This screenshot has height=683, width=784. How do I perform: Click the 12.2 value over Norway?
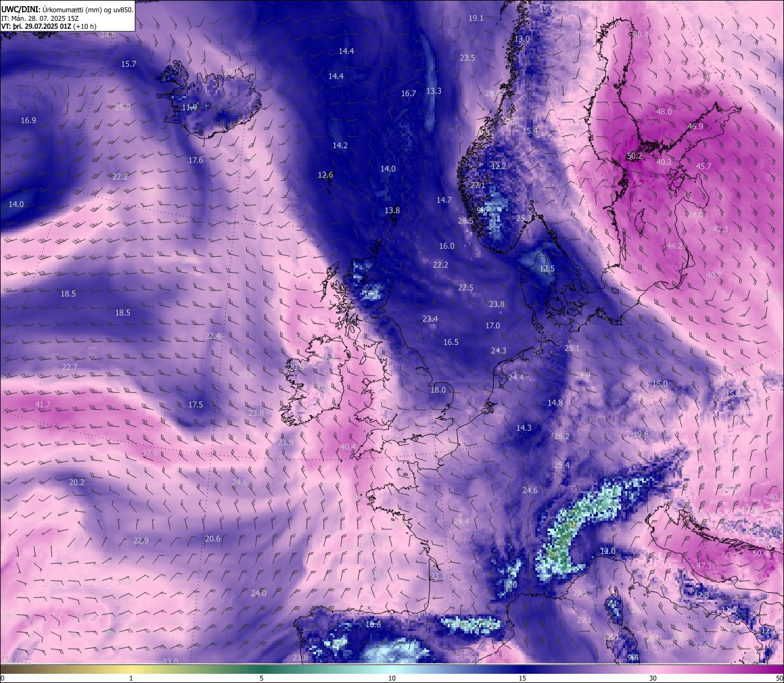499,167
